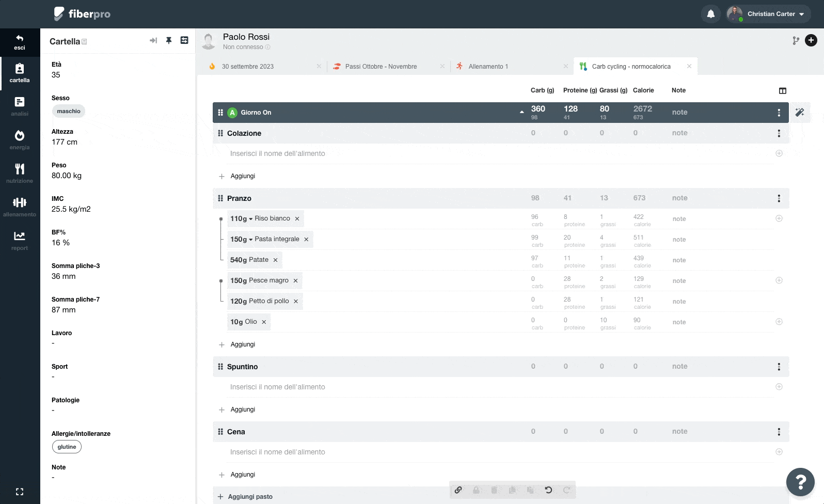Click Aggiungi under Spuntino
This screenshot has width=824, height=504.
[237, 409]
